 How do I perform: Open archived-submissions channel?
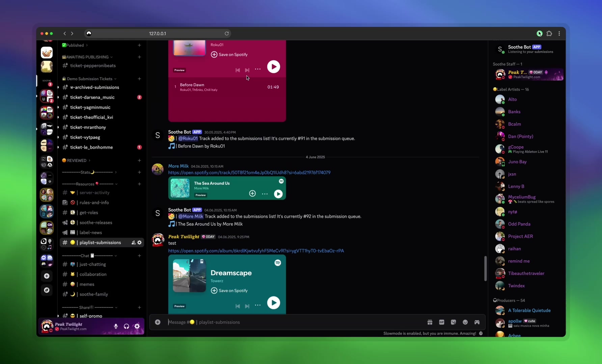102,87
